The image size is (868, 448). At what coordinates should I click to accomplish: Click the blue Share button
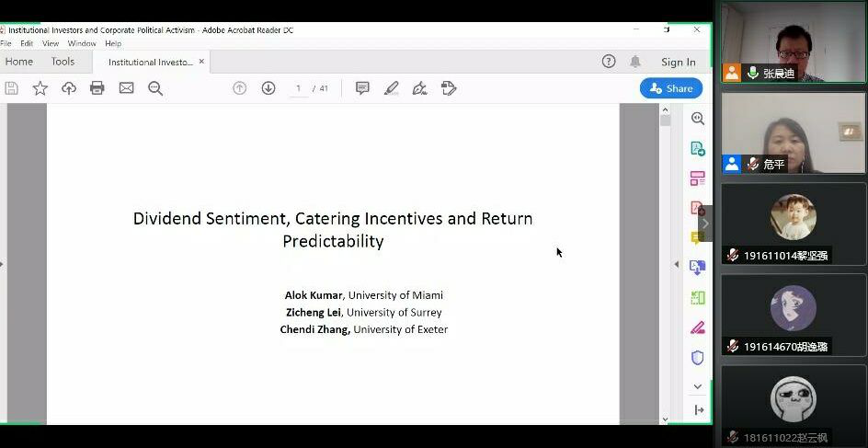tap(671, 88)
